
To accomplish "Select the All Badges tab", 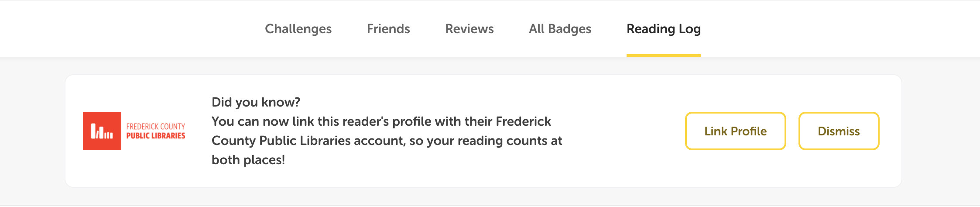I will [560, 29].
